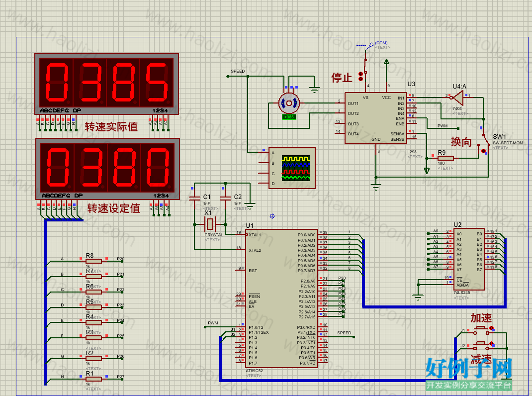532x396 pixels.
Task: Select capacitor C1
Action: (x=194, y=198)
